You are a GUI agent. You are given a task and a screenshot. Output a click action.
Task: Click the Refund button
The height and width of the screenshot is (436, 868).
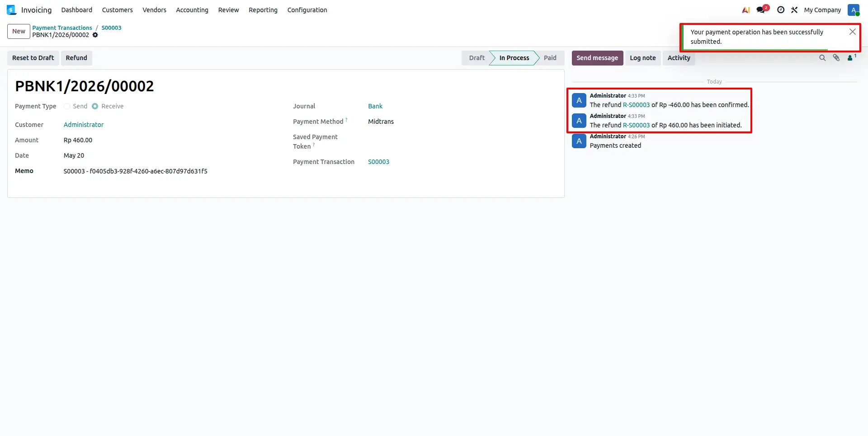[76, 58]
